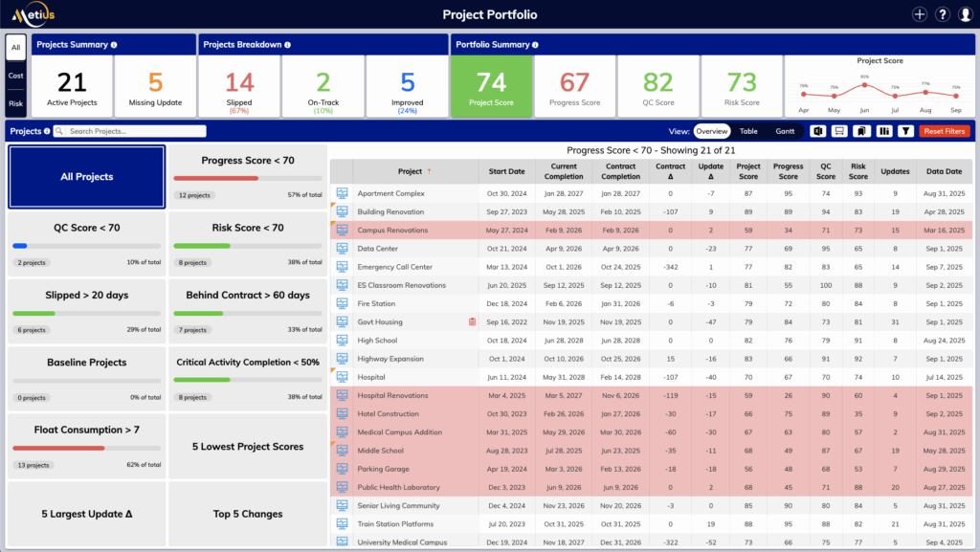This screenshot has width=980, height=552.
Task: Open the column chooser icon
Action: click(883, 131)
